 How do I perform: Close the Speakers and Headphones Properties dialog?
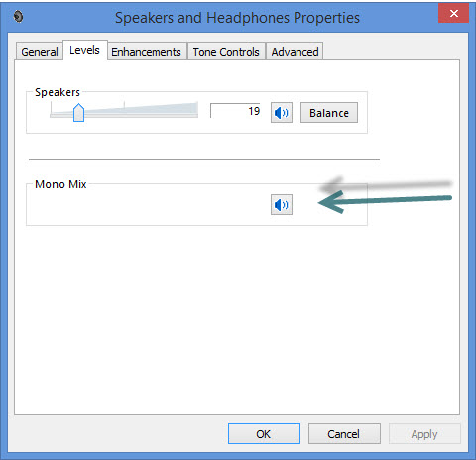453,13
